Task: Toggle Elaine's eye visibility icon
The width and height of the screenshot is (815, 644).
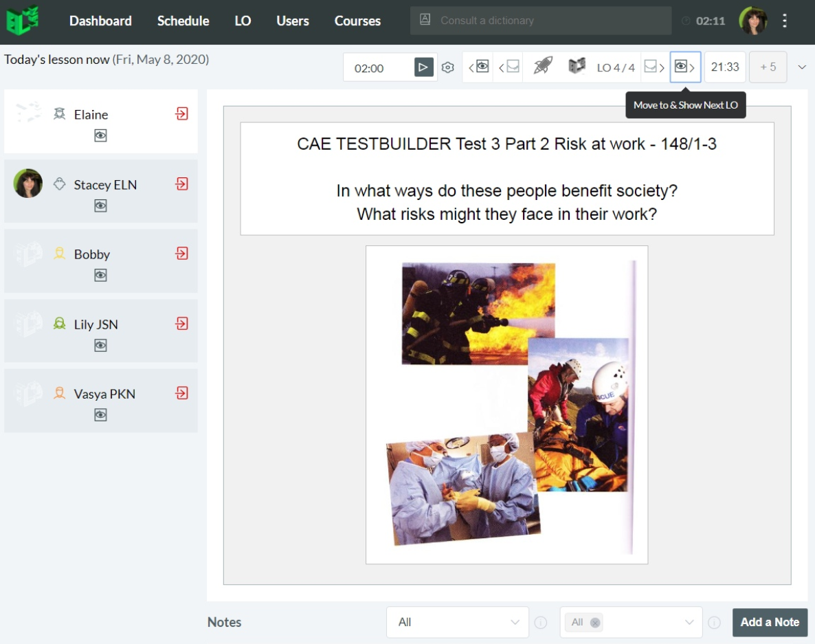Action: click(100, 135)
